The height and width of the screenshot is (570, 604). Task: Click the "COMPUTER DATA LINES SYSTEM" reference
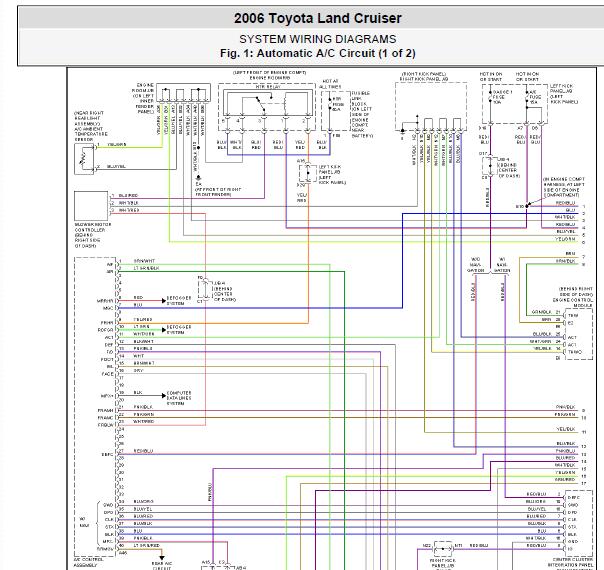(179, 398)
